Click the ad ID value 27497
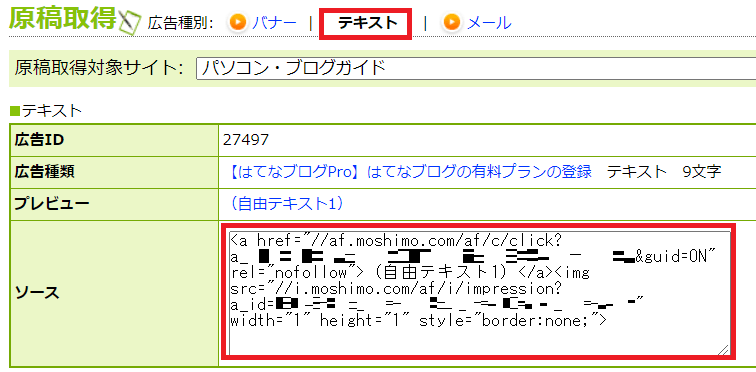The image size is (756, 372). [x=246, y=140]
